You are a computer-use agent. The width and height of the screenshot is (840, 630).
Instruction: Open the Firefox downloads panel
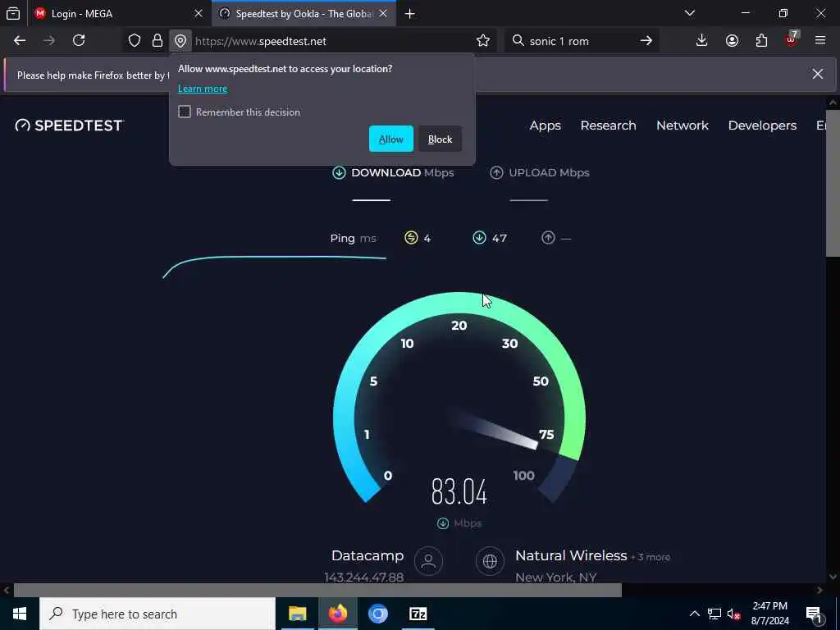[701, 41]
